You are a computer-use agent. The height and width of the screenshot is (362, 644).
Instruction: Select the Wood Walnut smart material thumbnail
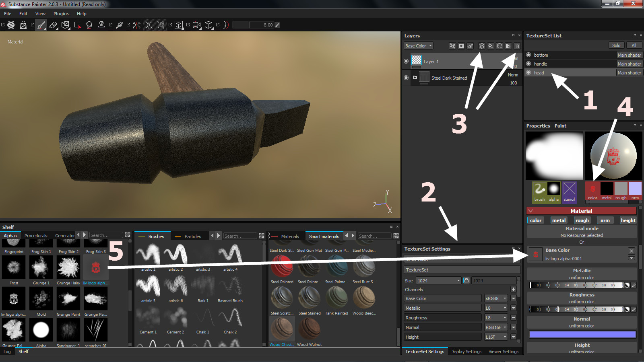click(309, 329)
